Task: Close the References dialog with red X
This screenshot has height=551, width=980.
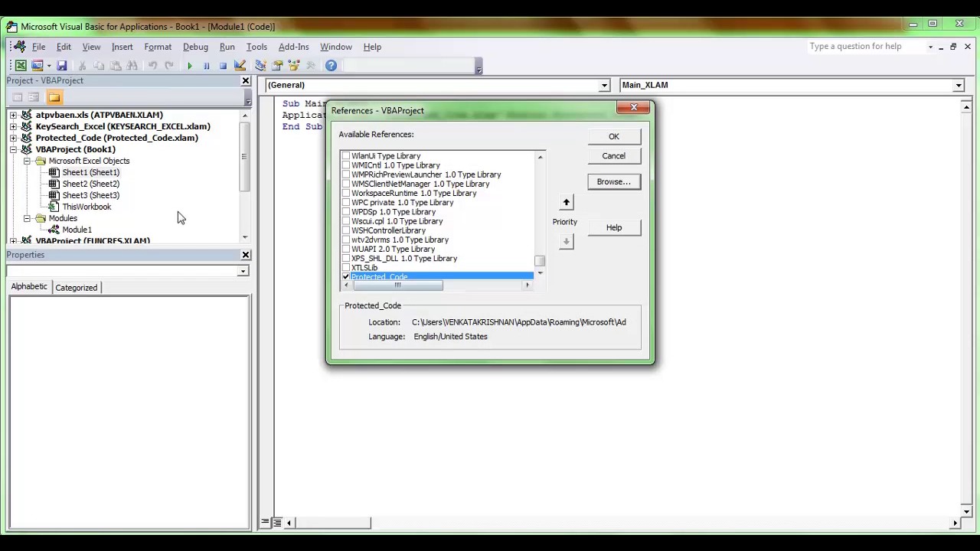Action: pyautogui.click(x=634, y=108)
